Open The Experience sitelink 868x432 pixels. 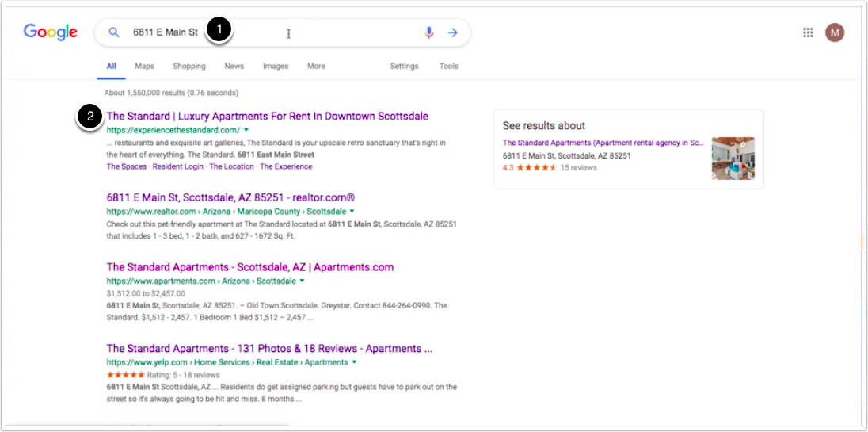[x=286, y=166]
